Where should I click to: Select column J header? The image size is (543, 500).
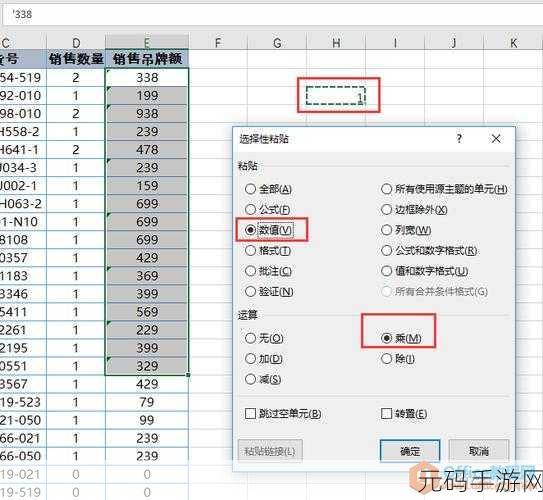(x=454, y=42)
